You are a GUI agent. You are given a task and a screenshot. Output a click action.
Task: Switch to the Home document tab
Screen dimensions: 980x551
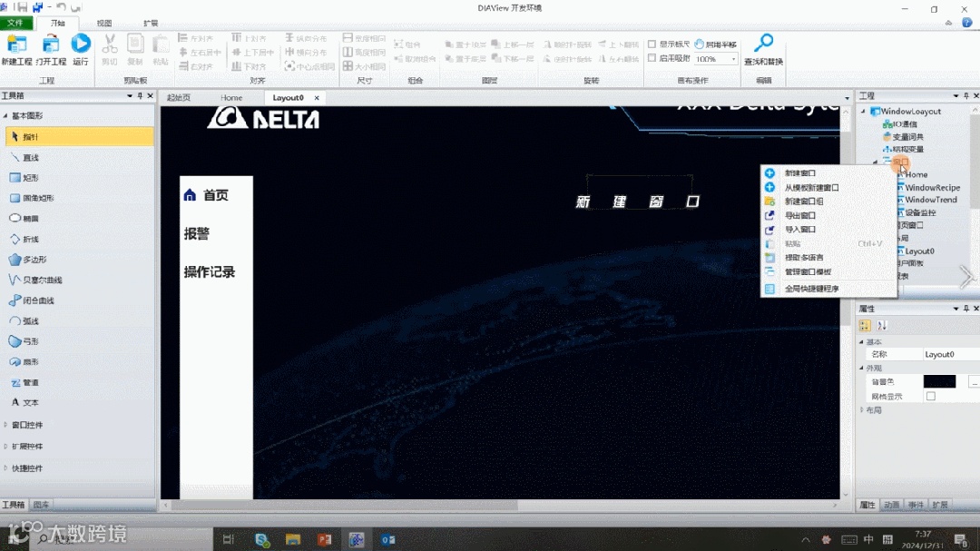point(231,97)
